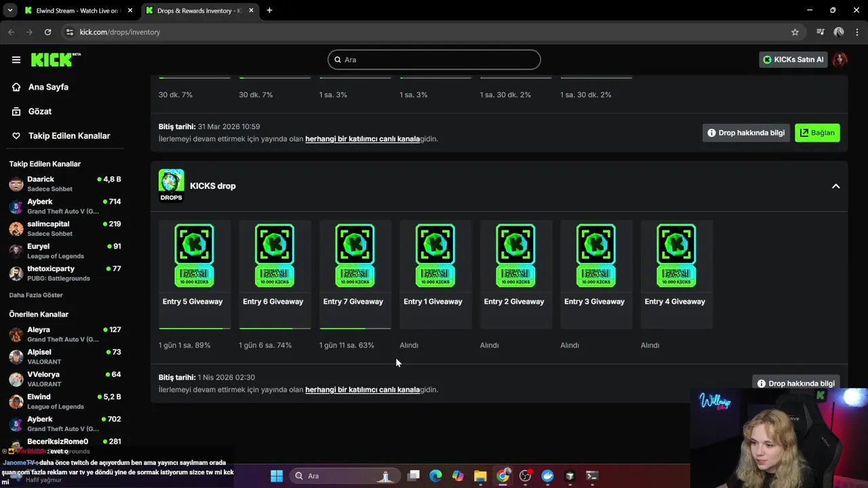The image size is (868, 488).
Task: Collapse the KICKS drop section
Action: 835,186
